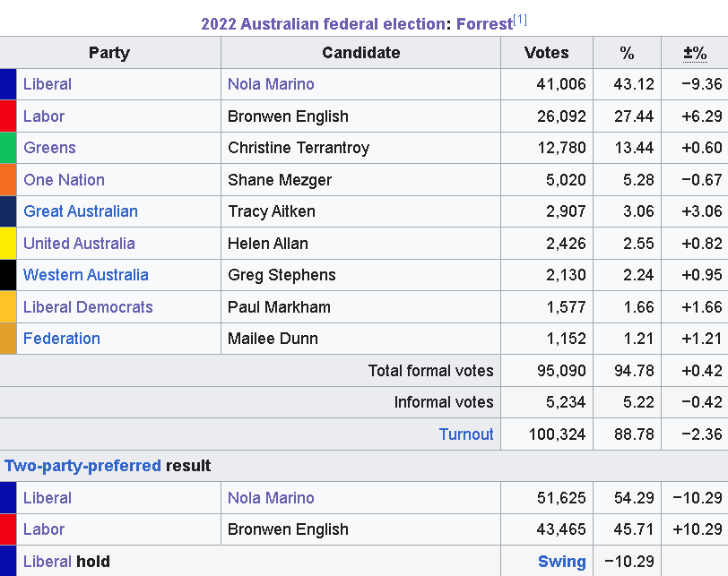The height and width of the screenshot is (576, 728).
Task: Click the Liberal blue color swatch in first row
Action: [8, 84]
